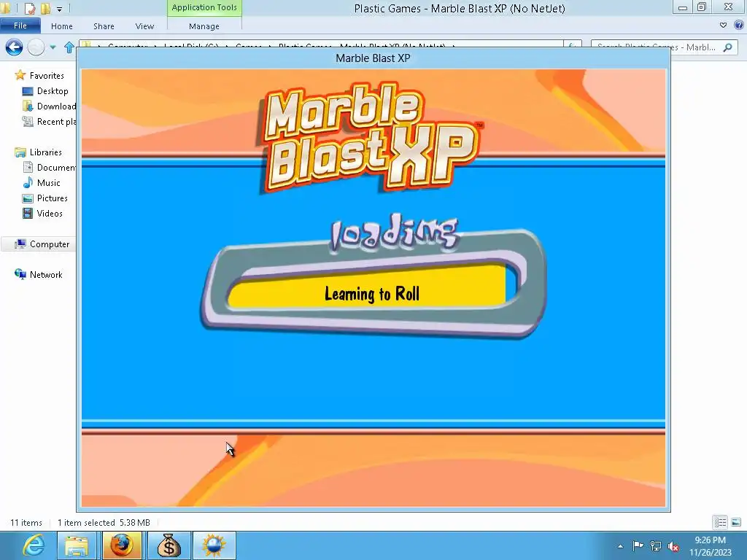Open Desktop in the navigation pane
747x560 pixels.
pos(53,91)
